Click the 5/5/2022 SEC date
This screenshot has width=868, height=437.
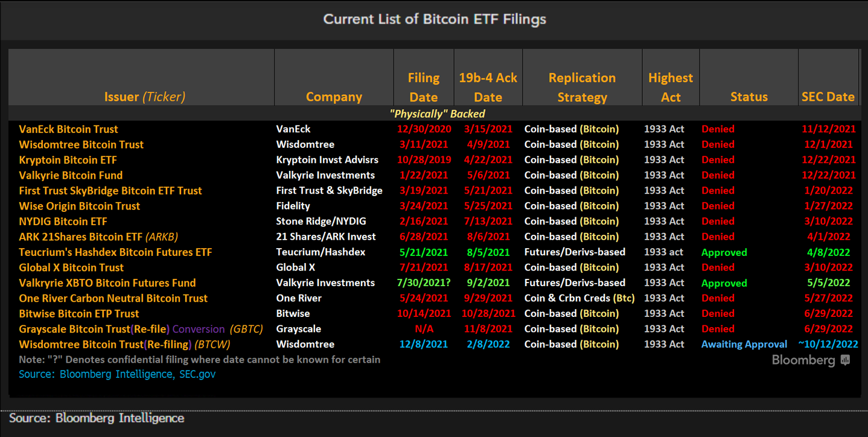[x=829, y=283]
